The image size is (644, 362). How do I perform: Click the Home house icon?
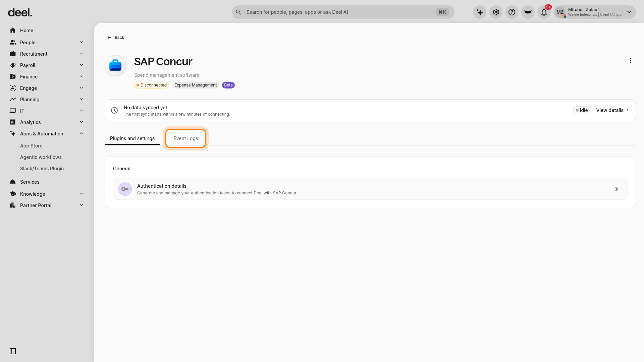[13, 31]
